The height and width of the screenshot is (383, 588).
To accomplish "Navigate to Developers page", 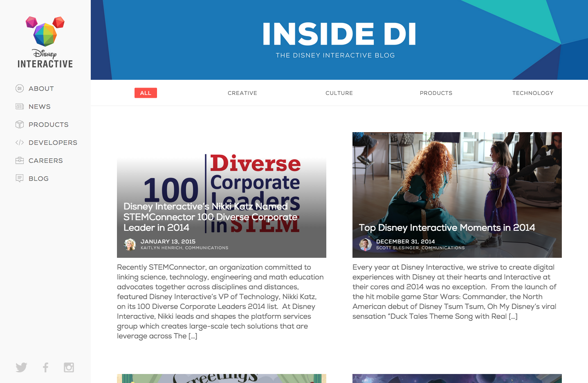I will (x=53, y=142).
